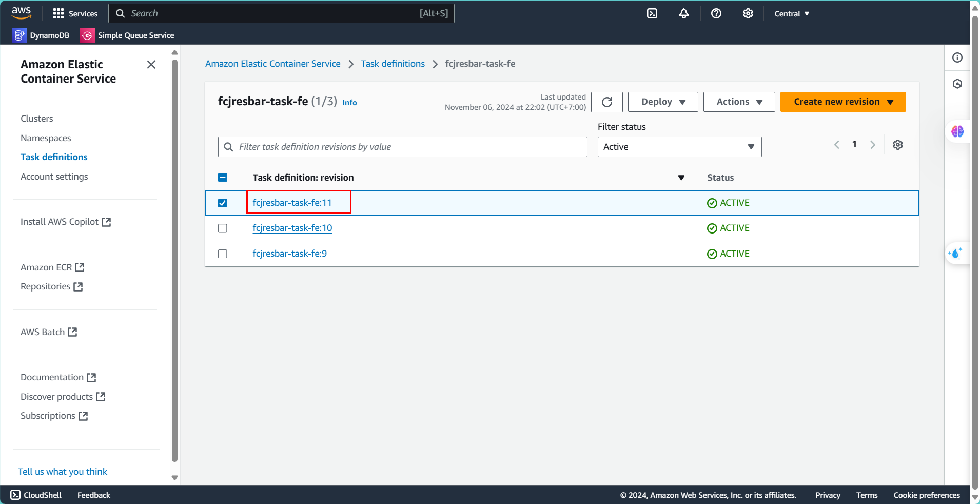
Task: Open table preferences gear icon
Action: 898,145
